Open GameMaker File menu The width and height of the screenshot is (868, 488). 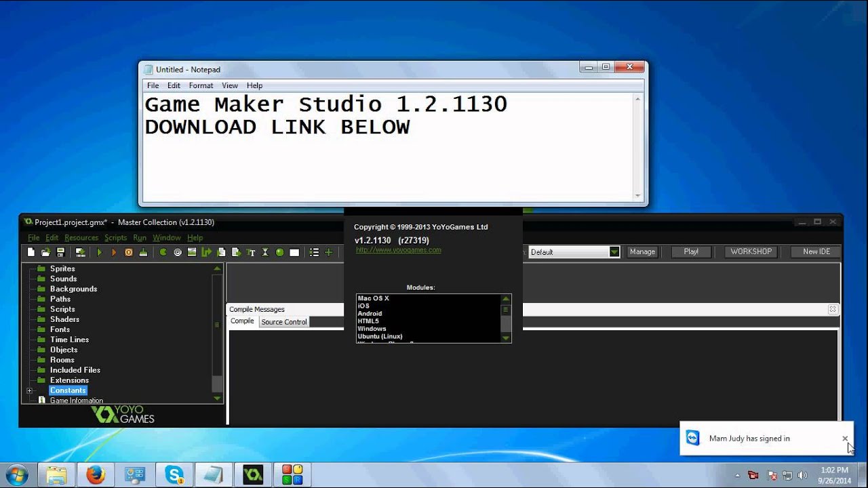point(34,238)
